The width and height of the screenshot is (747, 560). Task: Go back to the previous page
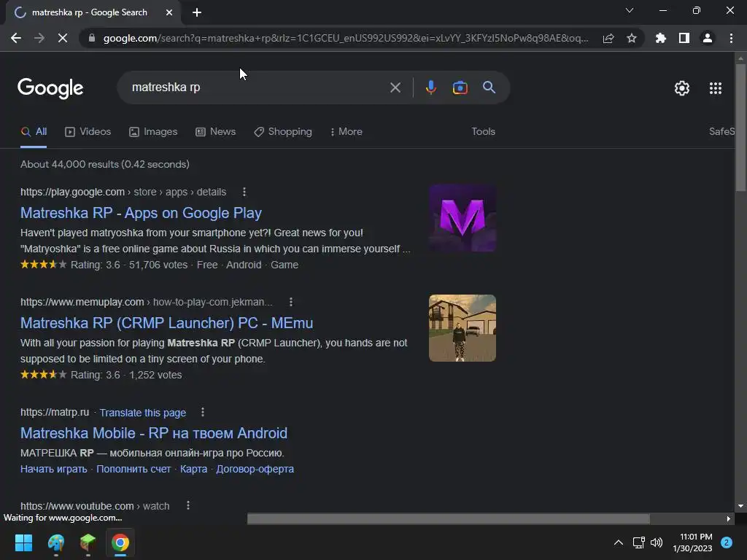tap(16, 38)
